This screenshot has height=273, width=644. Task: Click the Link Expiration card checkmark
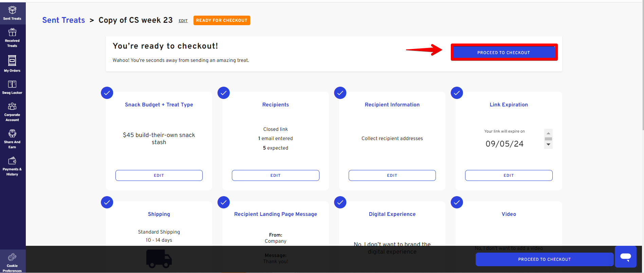tap(457, 93)
